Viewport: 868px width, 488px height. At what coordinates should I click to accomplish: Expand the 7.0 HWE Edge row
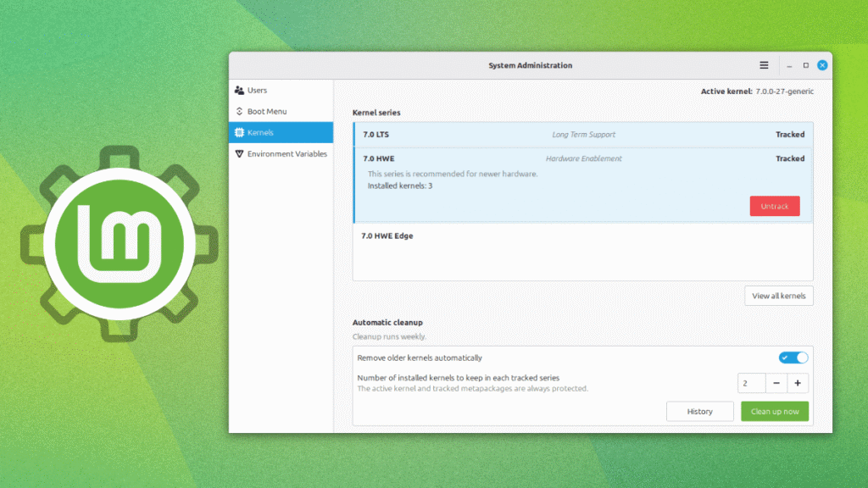tap(583, 236)
